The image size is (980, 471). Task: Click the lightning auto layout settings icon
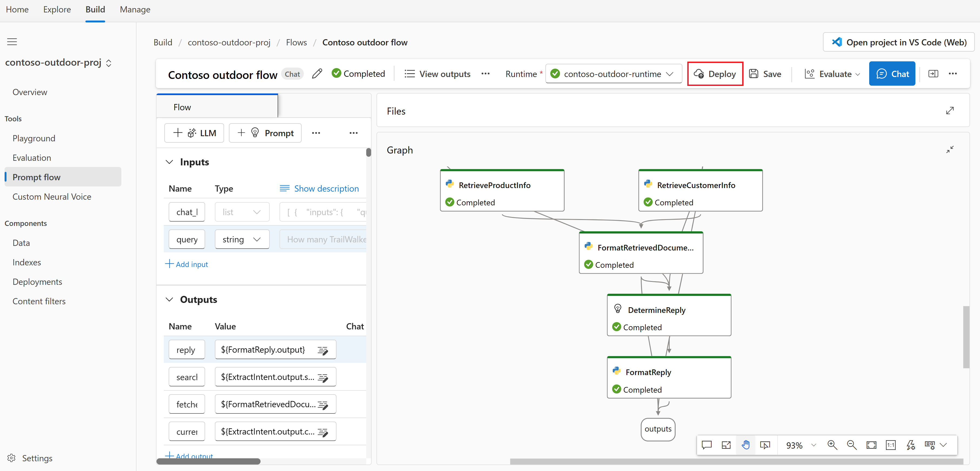[911, 445]
